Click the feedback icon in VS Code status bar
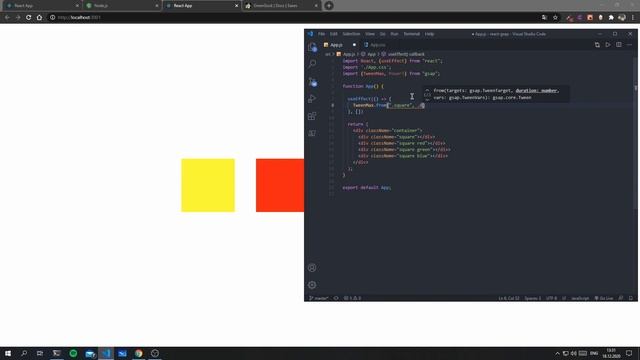 point(621,298)
